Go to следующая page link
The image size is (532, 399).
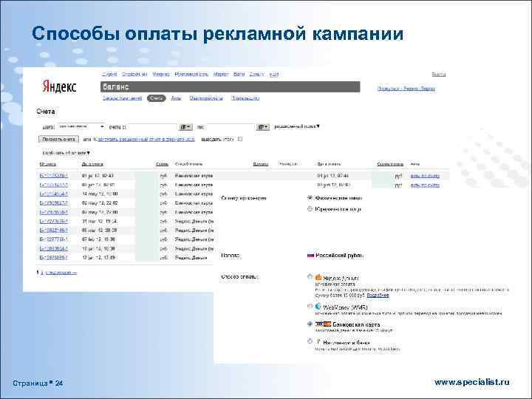61,273
